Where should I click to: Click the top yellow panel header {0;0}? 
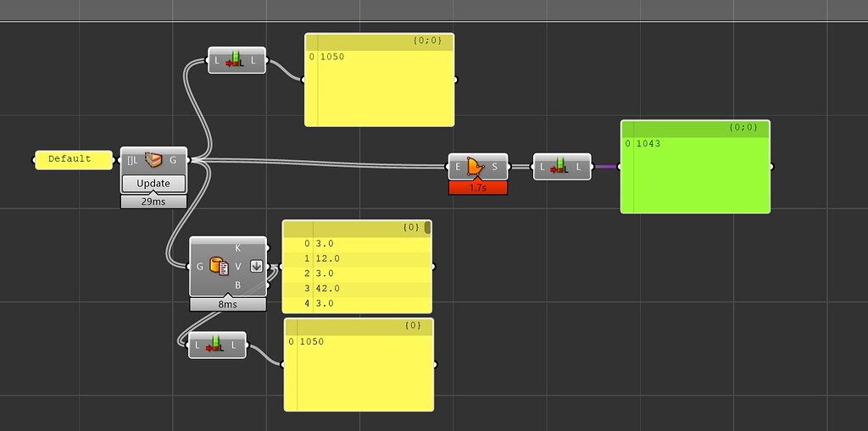click(379, 41)
